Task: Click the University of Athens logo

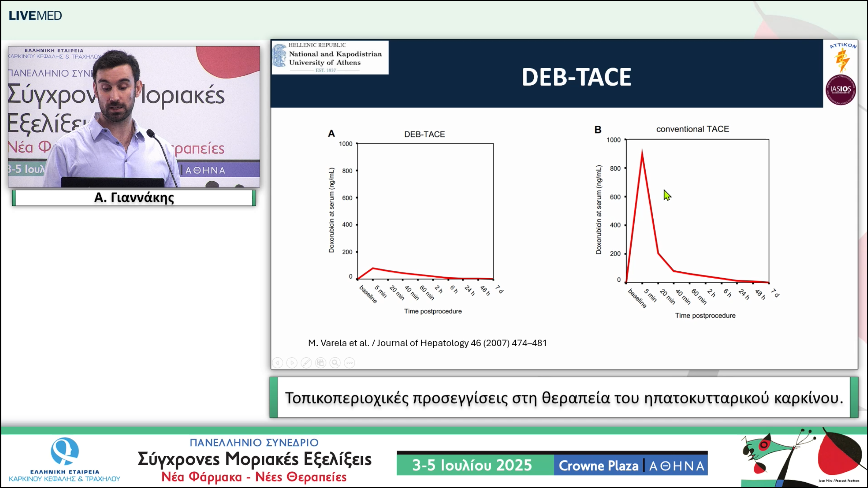Action: click(330, 58)
